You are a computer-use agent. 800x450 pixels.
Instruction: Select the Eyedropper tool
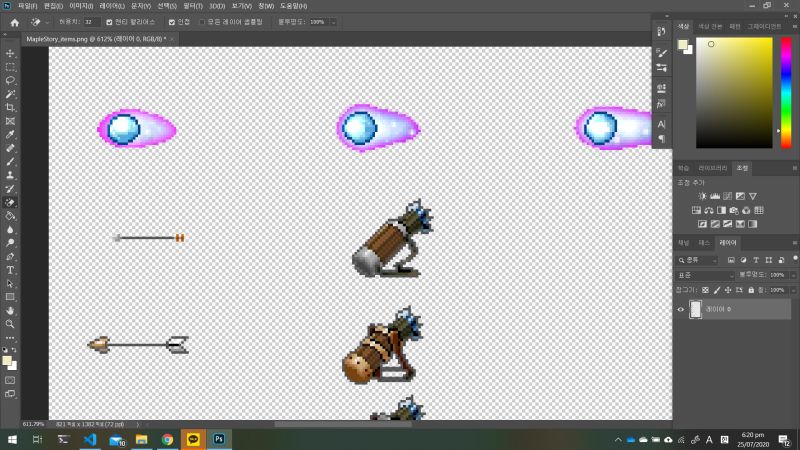coord(10,135)
